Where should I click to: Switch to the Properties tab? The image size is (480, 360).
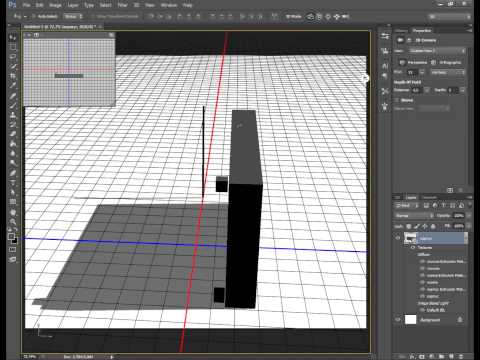[x=422, y=31]
